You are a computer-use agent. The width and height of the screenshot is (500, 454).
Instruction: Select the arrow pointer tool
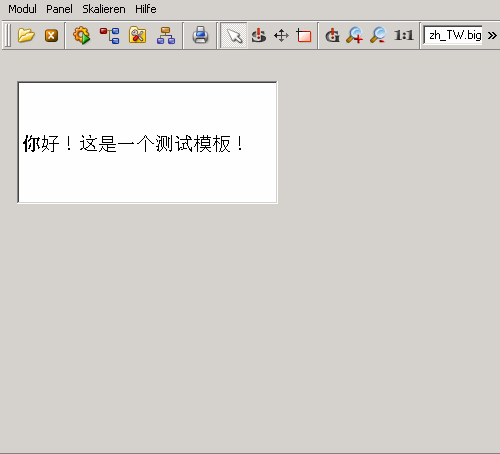[234, 35]
